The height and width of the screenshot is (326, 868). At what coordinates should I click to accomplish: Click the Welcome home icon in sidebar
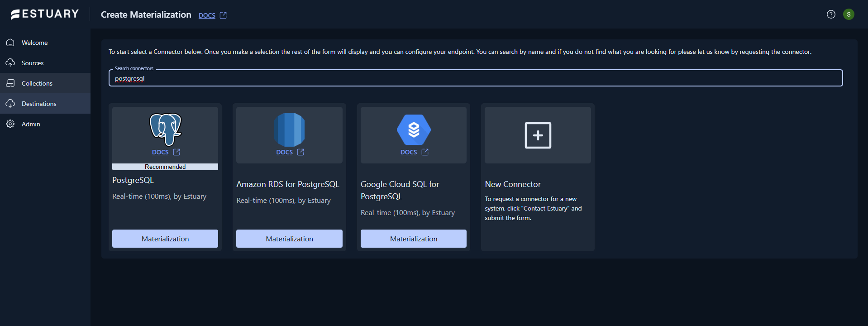pyautogui.click(x=10, y=43)
